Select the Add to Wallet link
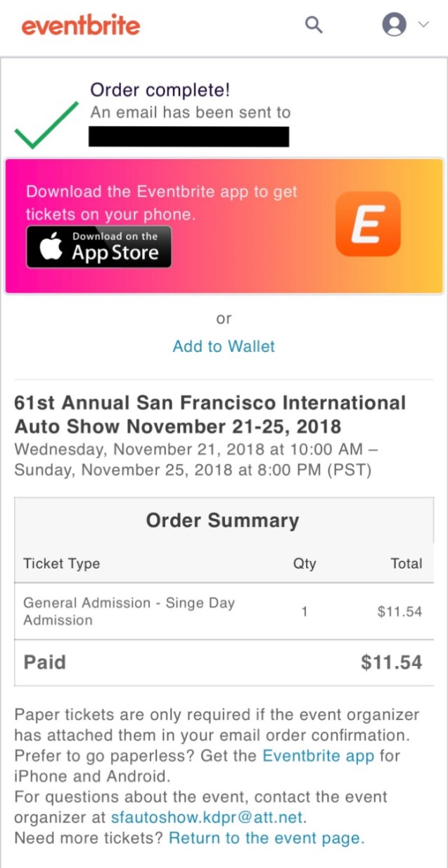Image resolution: width=448 pixels, height=868 pixels. click(224, 346)
